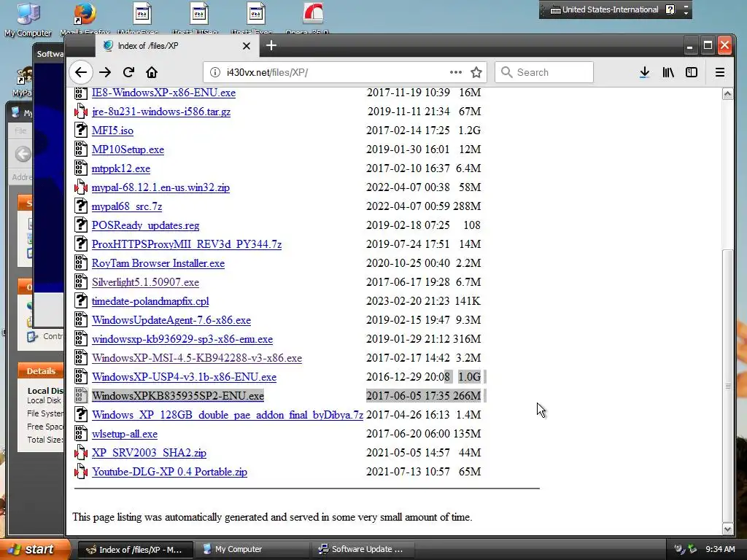Click the 316M size value
Viewport: 747px width, 560px height.
point(467,339)
